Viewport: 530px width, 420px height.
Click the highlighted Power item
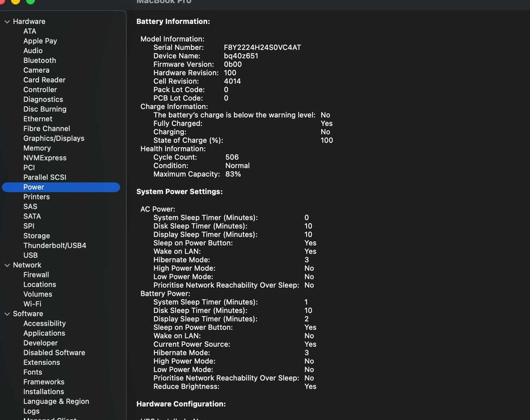click(x=61, y=187)
